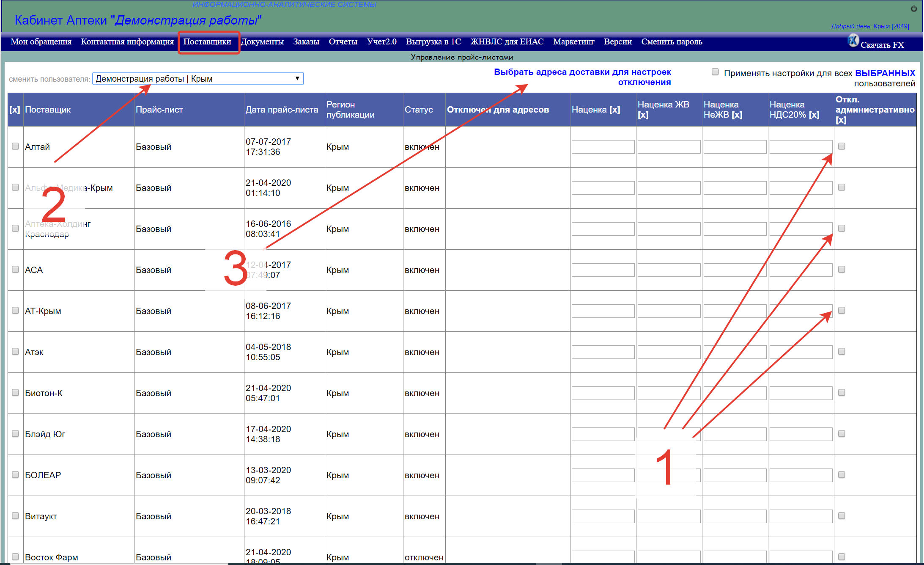Click the [x] beside Наценка НДС20% header
This screenshot has width=924, height=565.
(814, 115)
